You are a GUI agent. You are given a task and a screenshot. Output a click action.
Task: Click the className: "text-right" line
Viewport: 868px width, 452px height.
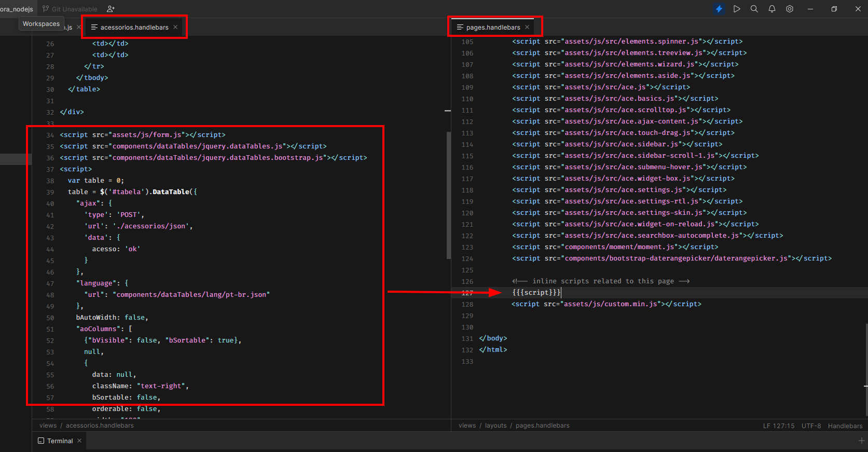(x=141, y=386)
